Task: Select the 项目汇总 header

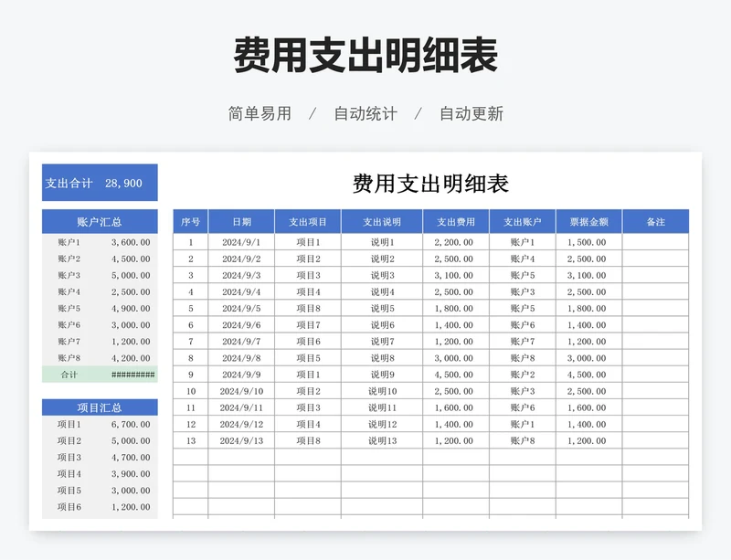Action: point(100,407)
